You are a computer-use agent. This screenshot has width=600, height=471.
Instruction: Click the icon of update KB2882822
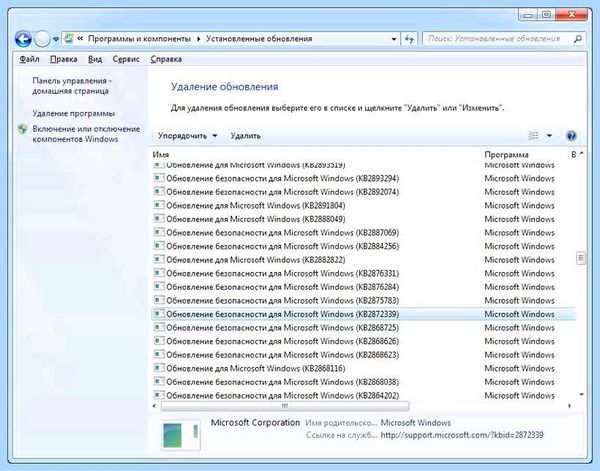pos(159,259)
